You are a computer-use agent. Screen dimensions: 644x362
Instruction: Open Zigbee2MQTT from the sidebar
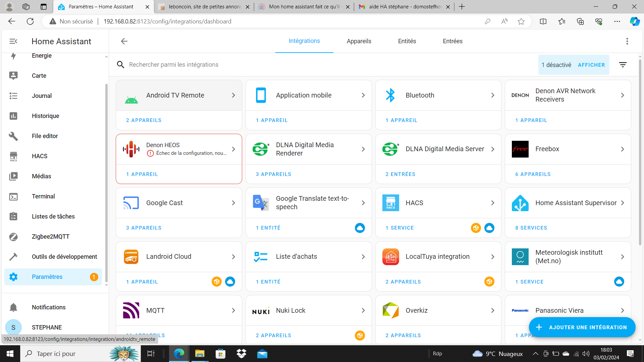[x=53, y=237]
